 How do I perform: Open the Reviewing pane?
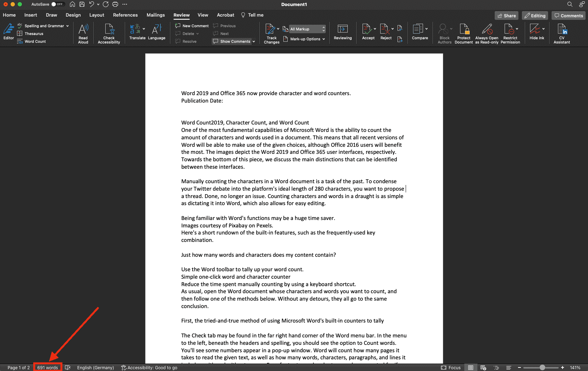coord(342,33)
